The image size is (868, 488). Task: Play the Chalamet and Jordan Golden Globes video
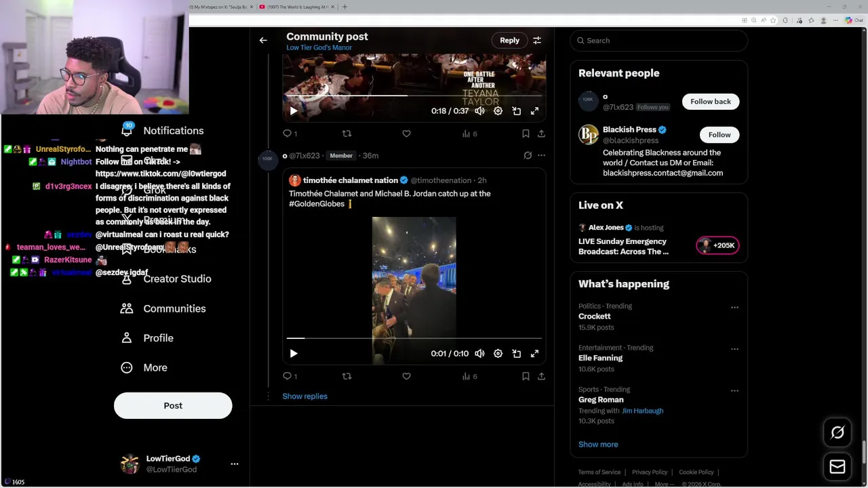294,353
